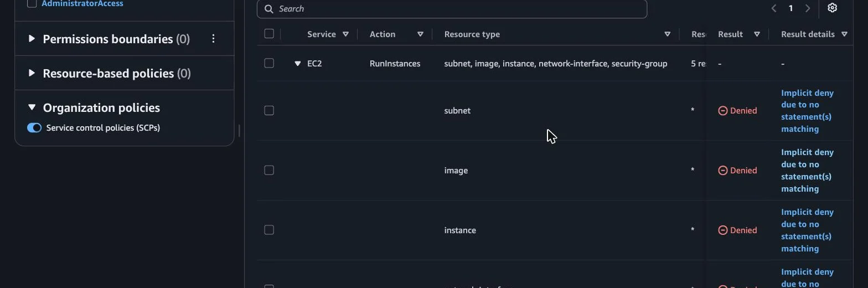Expand the Permissions boundaries section

point(32,39)
